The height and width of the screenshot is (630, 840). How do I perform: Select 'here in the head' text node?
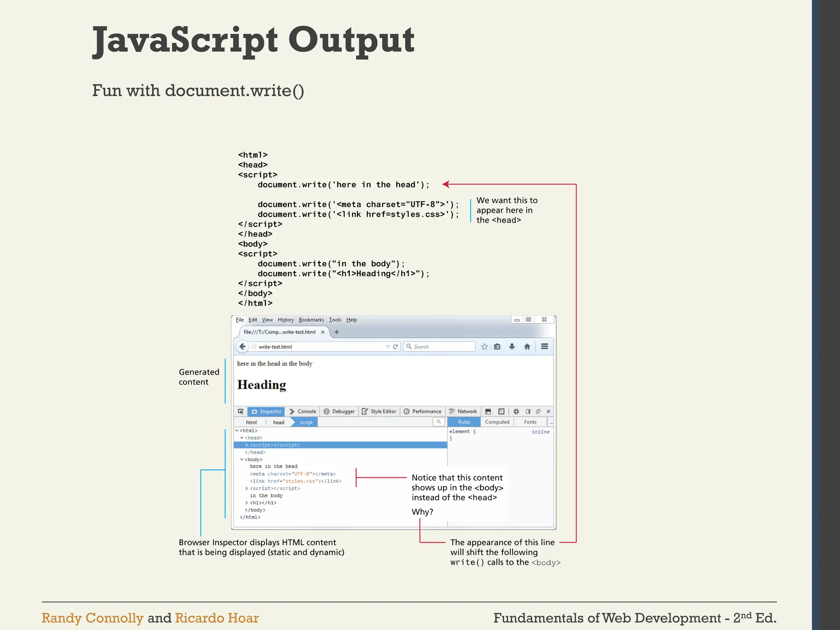[274, 467]
